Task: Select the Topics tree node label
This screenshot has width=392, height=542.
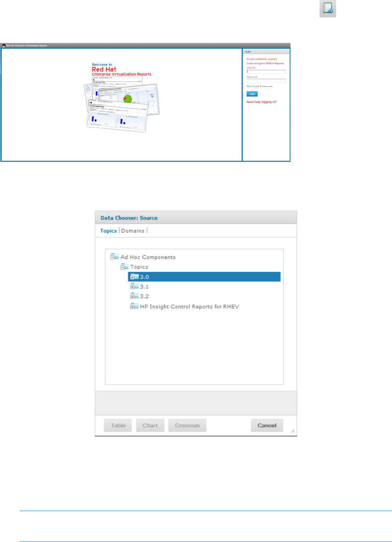Action: (139, 267)
